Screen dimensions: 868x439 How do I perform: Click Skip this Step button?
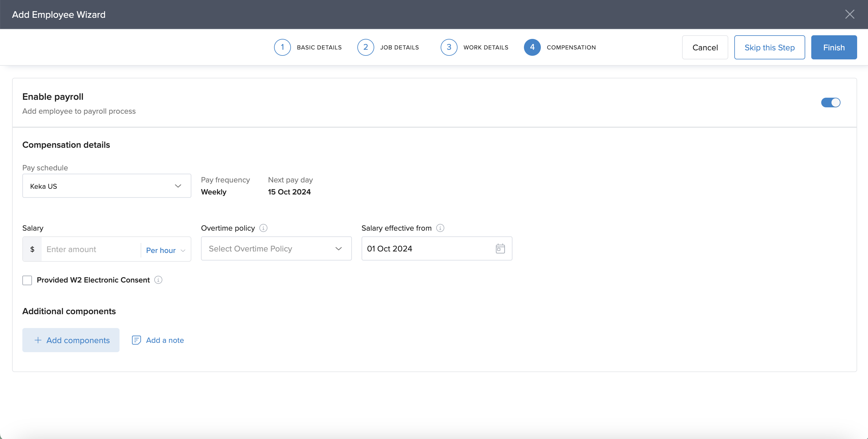769,47
